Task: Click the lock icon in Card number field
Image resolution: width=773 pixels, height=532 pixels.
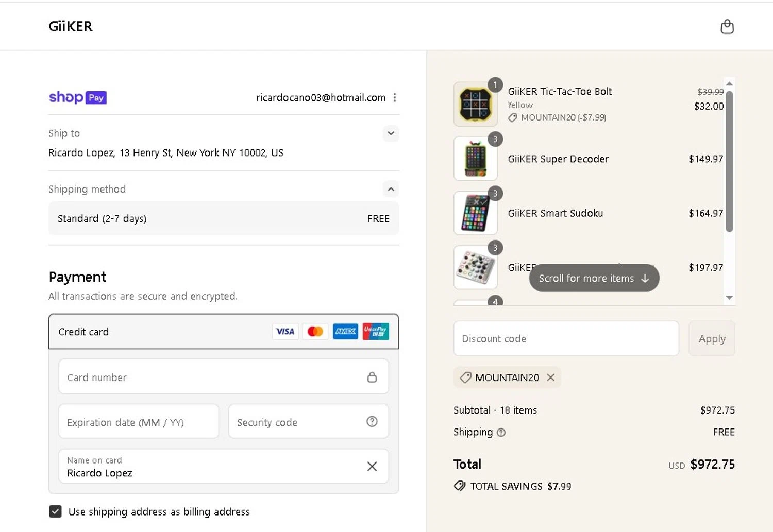Action: (372, 377)
